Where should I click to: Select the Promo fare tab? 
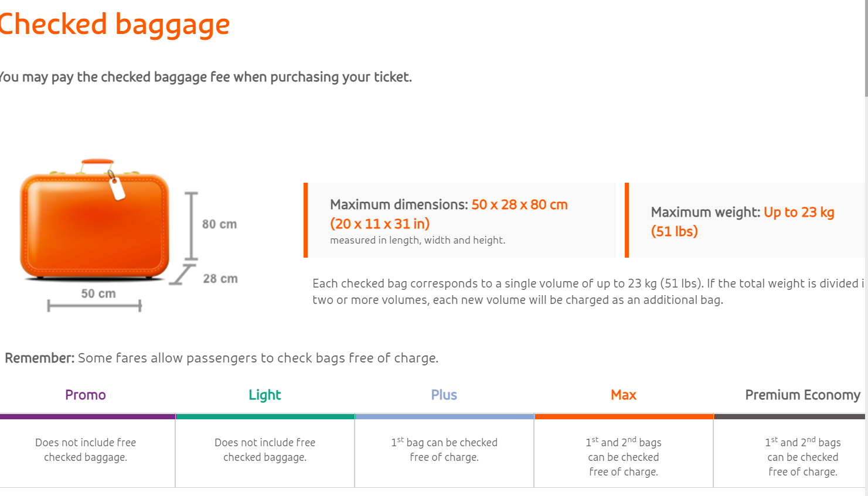(x=86, y=395)
